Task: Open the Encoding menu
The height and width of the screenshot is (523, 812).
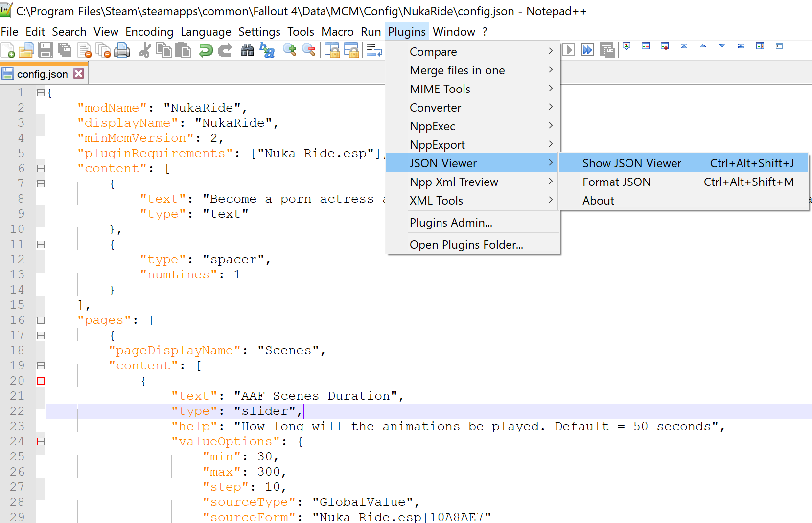Action: (149, 32)
